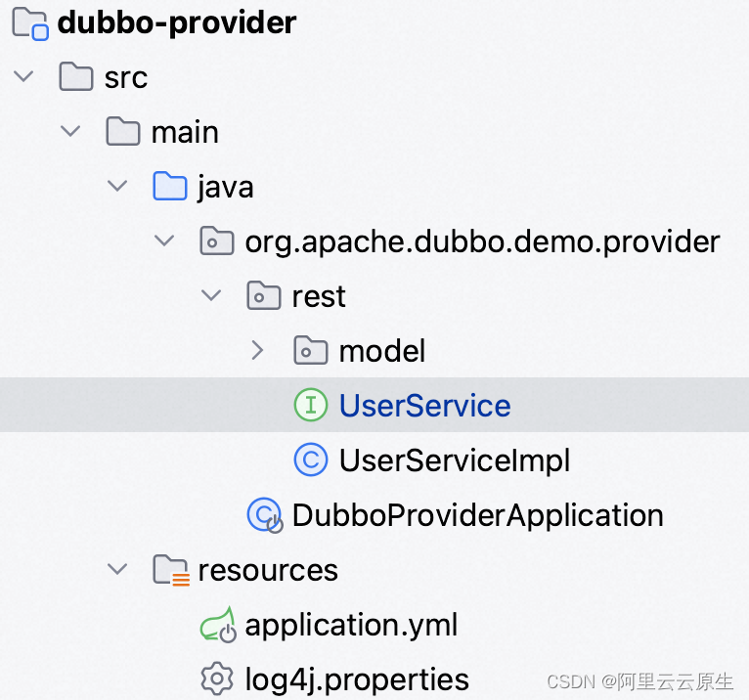Open the application.yml file
This screenshot has width=749, height=700.
tap(351, 626)
